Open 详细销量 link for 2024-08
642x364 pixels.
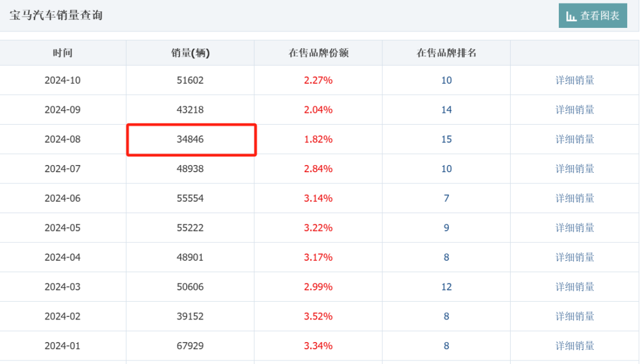[574, 140]
